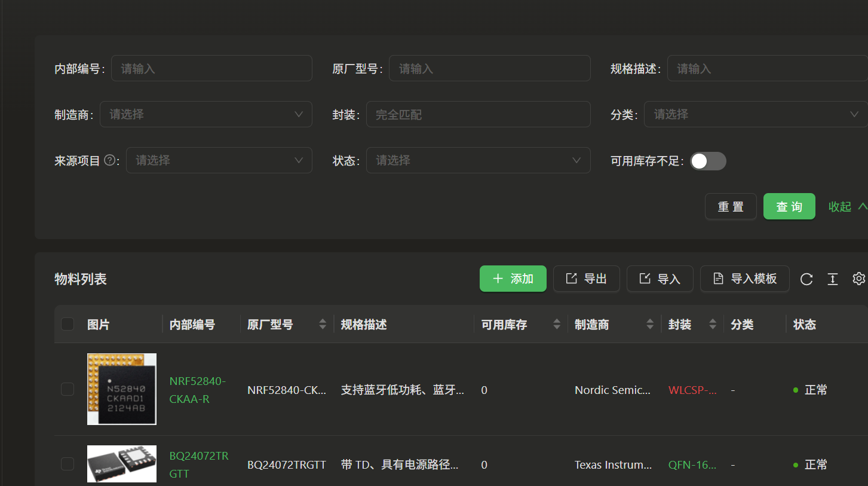Click the help icon next to 来源项目
The width and height of the screenshot is (868, 486).
click(109, 160)
